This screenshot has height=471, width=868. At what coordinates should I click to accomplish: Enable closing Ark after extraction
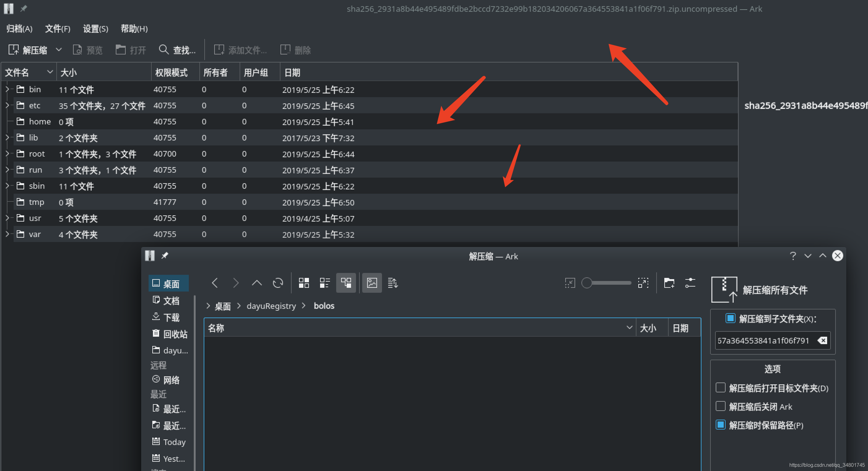pyautogui.click(x=720, y=406)
